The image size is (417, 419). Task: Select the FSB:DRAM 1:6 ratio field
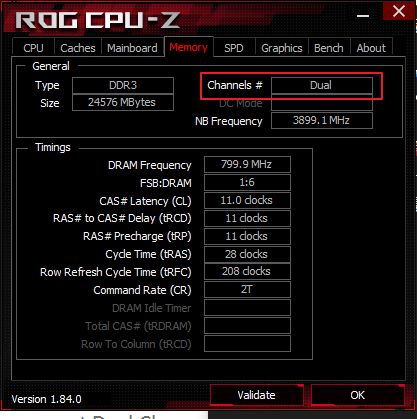247,182
